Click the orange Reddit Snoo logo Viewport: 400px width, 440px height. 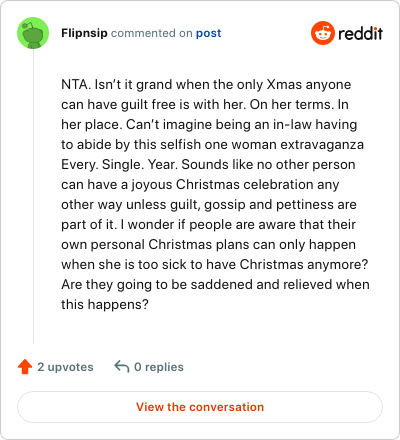pyautogui.click(x=323, y=33)
